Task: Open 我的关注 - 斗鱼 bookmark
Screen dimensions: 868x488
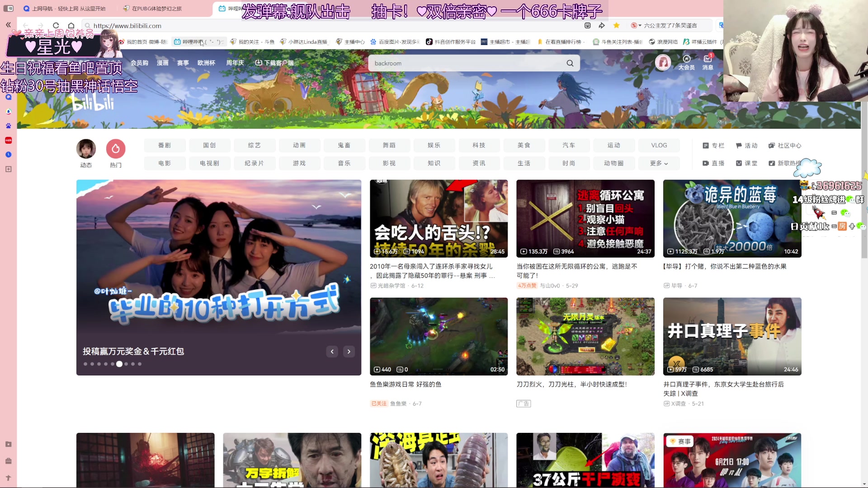Action: tap(252, 42)
